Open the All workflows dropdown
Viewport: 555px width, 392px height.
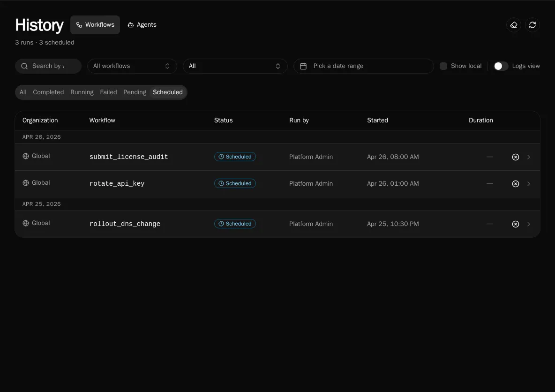[132, 66]
